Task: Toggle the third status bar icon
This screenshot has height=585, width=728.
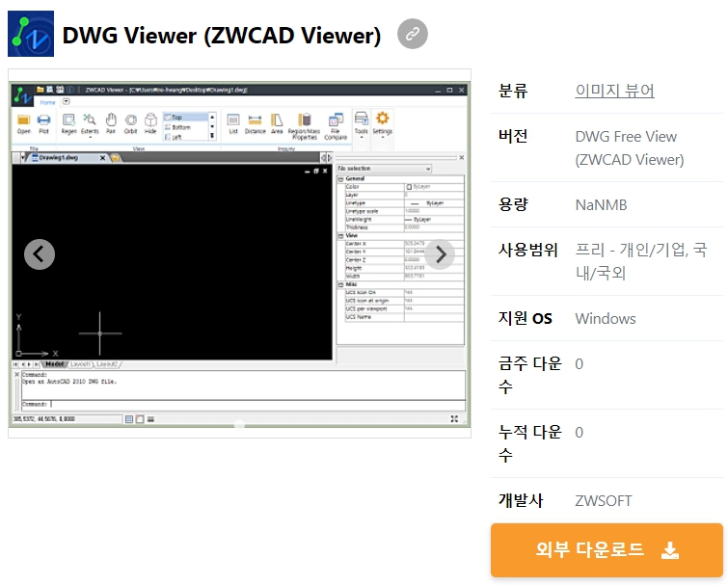Action: (x=150, y=419)
